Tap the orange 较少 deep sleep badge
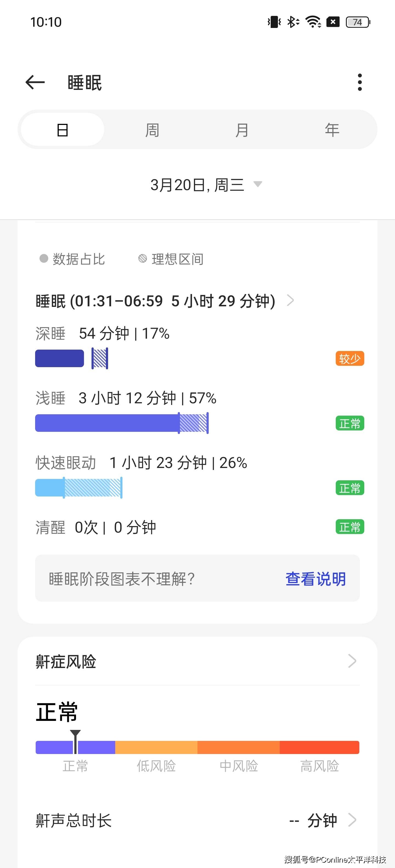This screenshot has width=395, height=868. pos(349,359)
